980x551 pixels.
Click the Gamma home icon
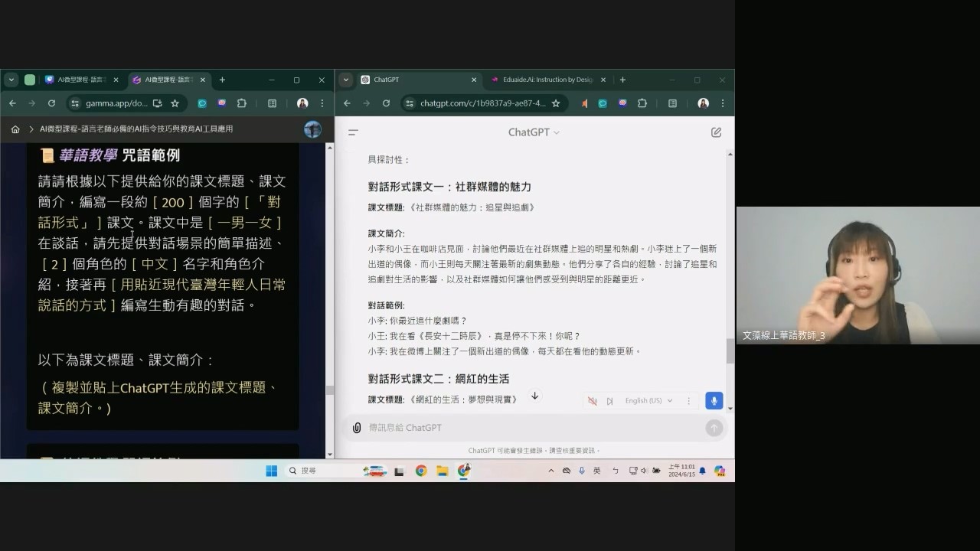(x=15, y=129)
